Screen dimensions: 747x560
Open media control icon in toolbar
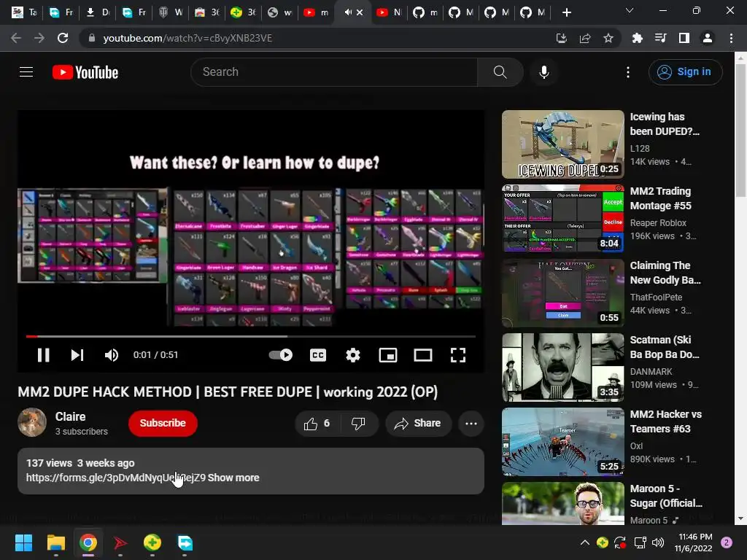tap(660, 38)
